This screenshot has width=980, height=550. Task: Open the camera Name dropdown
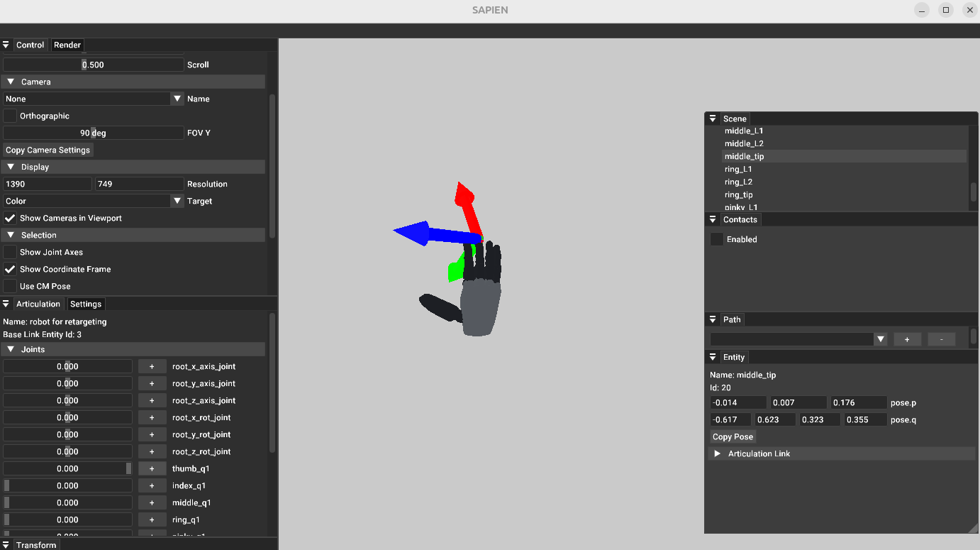[x=177, y=99]
